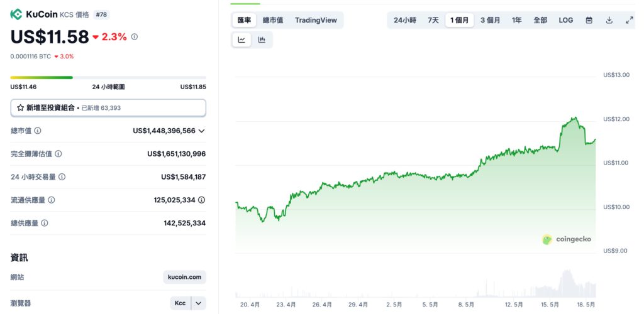Open the calendar date range picker
The image size is (644, 314).
(x=589, y=20)
